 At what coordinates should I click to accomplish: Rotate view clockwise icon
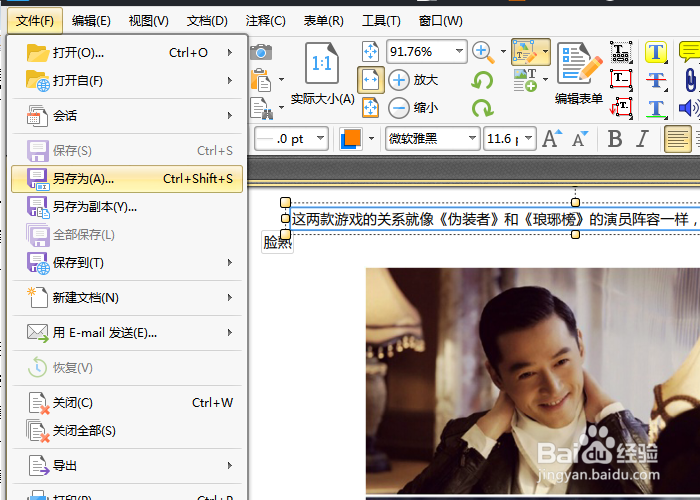pyautogui.click(x=482, y=108)
